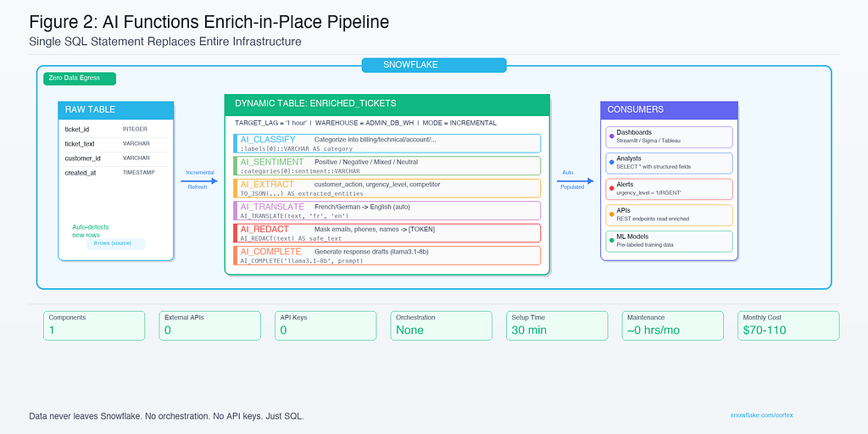
Task: Click the ticket_id INTEGER row
Action: [115, 130]
